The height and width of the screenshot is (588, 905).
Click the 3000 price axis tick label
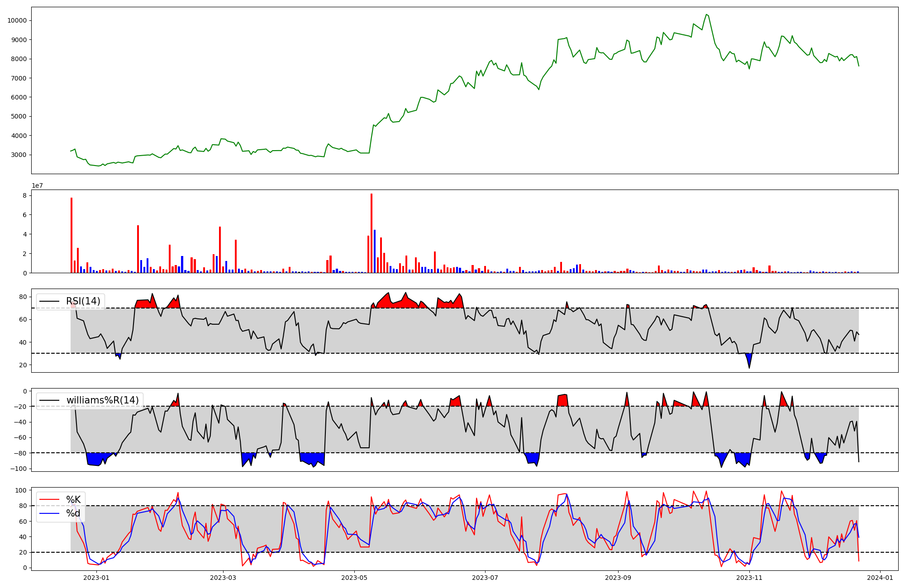(x=19, y=155)
